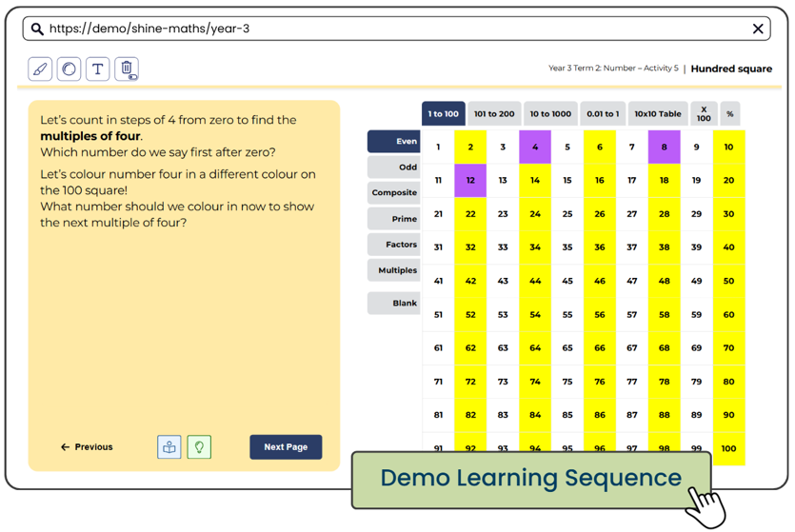Click the yellow cell number 20
This screenshot has height=532, width=795.
(x=729, y=181)
